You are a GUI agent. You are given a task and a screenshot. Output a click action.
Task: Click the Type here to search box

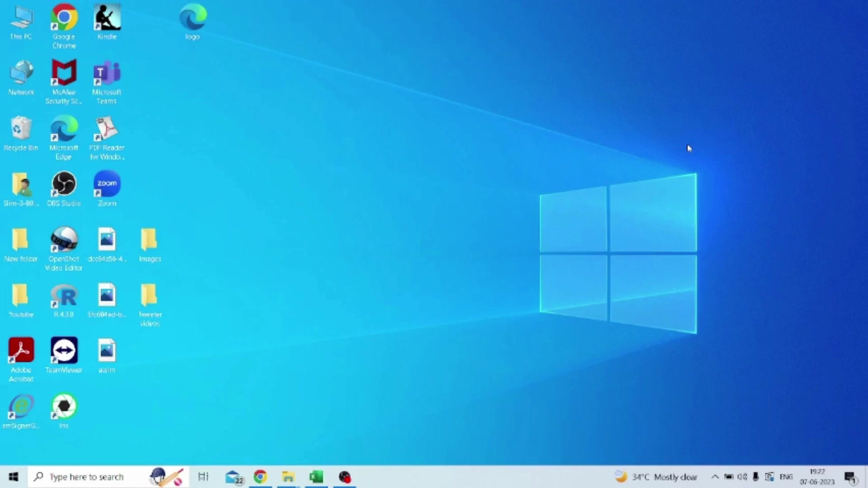[x=108, y=477]
